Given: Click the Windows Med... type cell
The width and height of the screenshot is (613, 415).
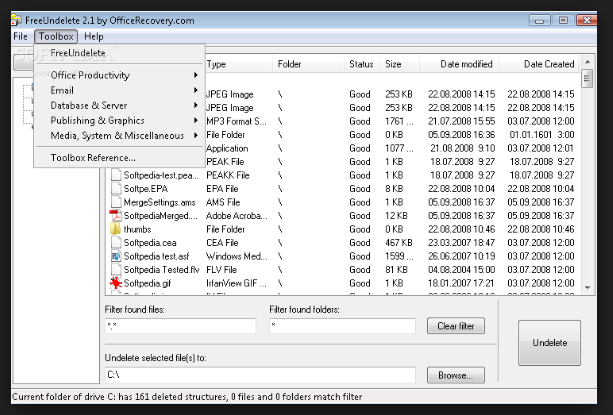Looking at the screenshot, I should [x=237, y=256].
